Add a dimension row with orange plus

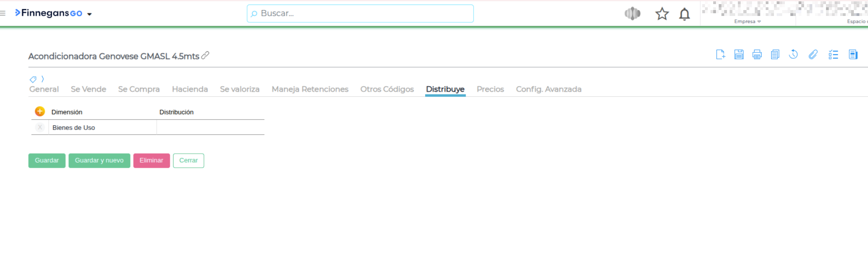(x=40, y=111)
